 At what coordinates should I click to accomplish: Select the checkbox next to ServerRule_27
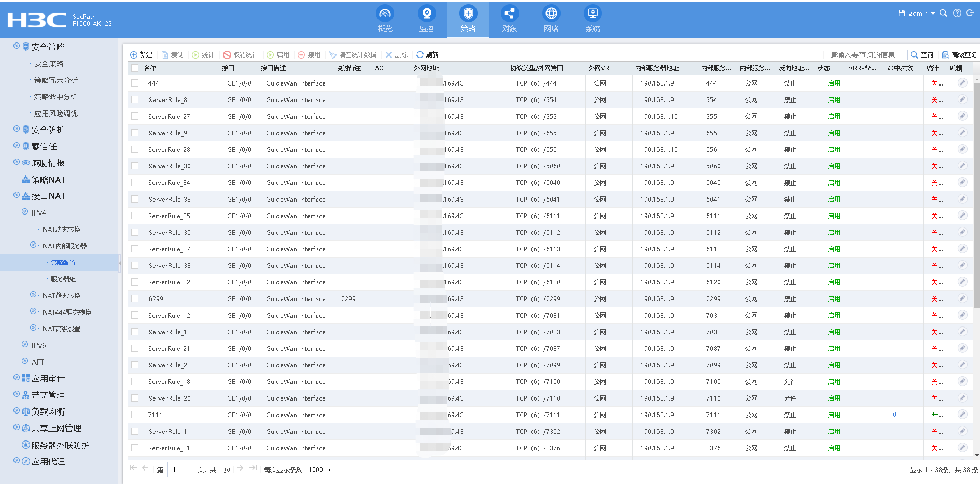(x=135, y=116)
